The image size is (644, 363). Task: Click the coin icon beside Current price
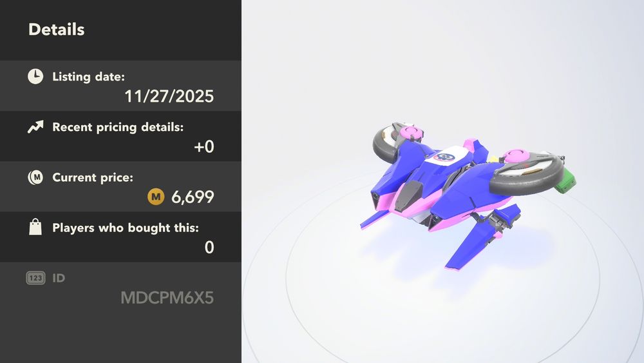point(35,177)
